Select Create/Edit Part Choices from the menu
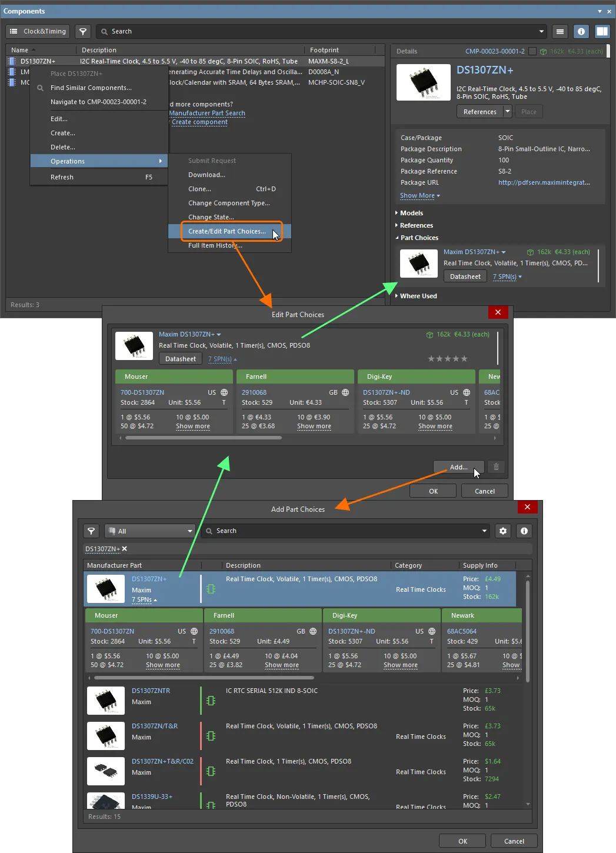This screenshot has height=853, width=616. point(228,231)
